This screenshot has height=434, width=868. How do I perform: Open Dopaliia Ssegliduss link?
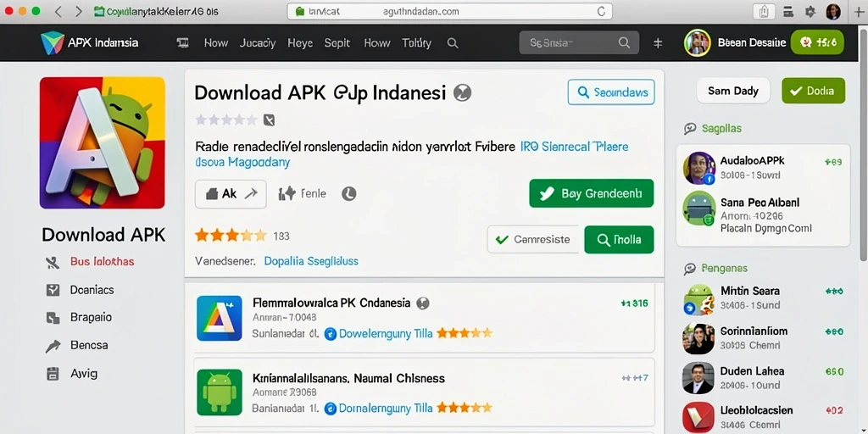[311, 261]
